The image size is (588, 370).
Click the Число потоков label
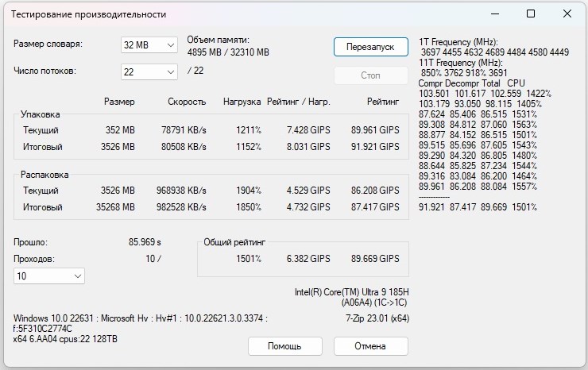45,71
